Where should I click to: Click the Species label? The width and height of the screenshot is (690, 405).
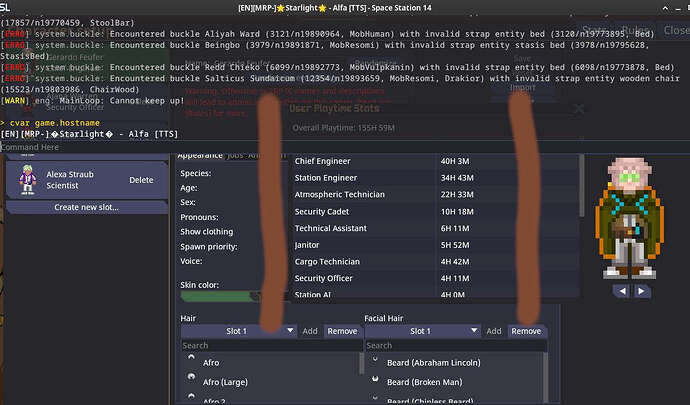tap(195, 173)
